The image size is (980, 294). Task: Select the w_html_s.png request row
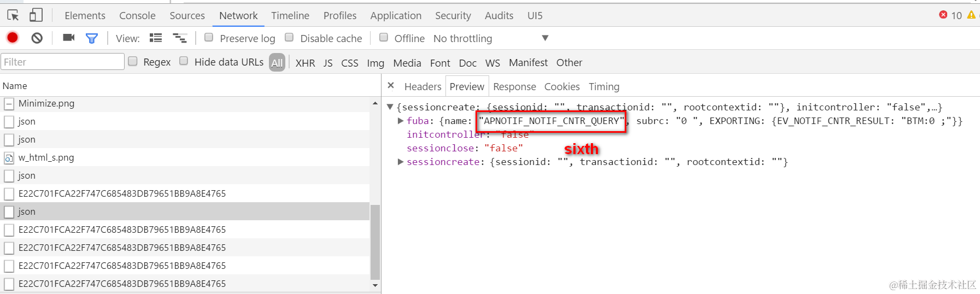(185, 157)
